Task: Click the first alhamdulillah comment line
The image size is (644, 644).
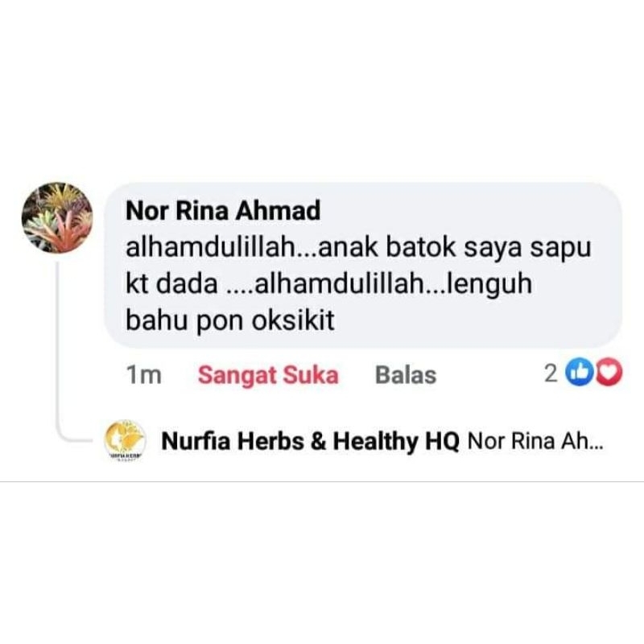Action: 358,248
